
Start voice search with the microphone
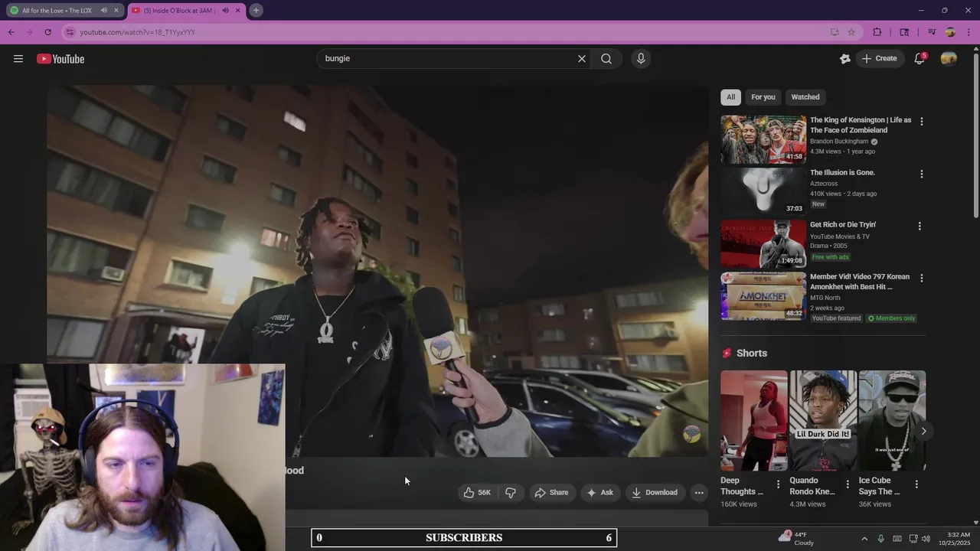point(641,59)
